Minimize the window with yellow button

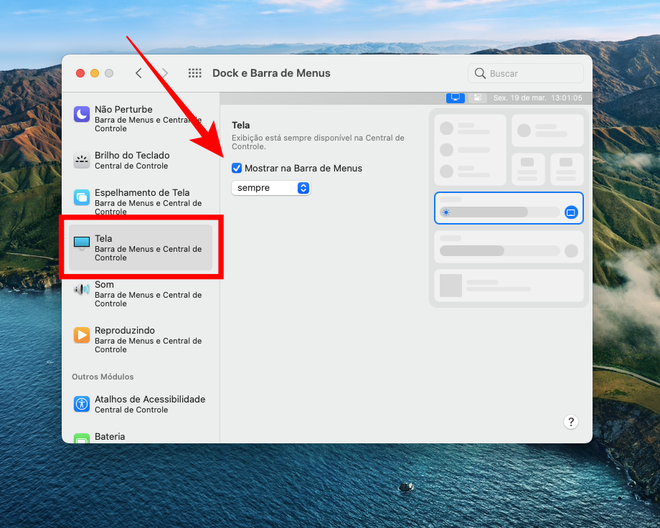coord(95,73)
